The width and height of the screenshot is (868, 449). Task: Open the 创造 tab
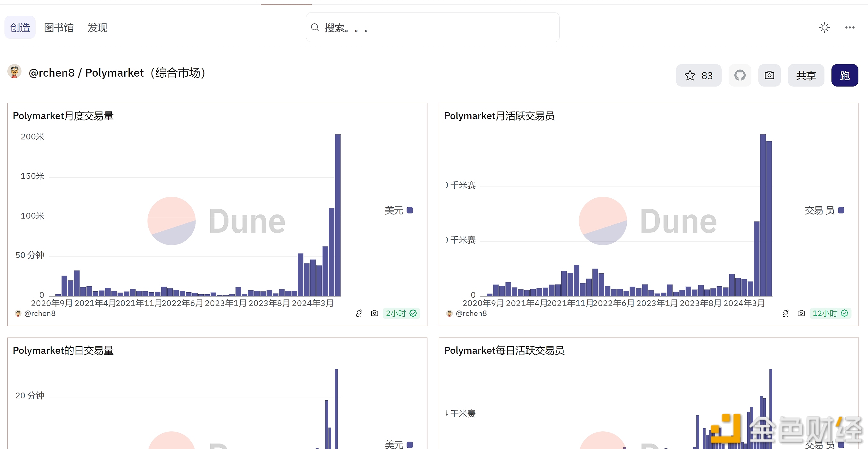pos(20,27)
